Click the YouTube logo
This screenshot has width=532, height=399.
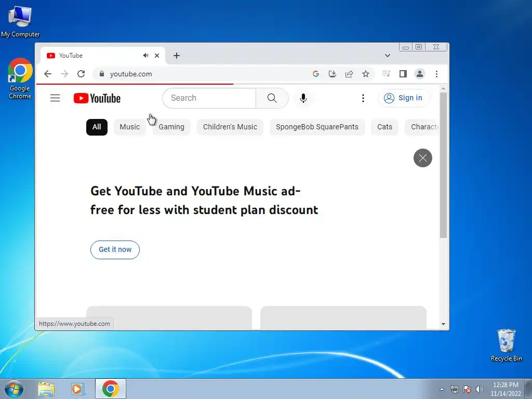tap(97, 98)
